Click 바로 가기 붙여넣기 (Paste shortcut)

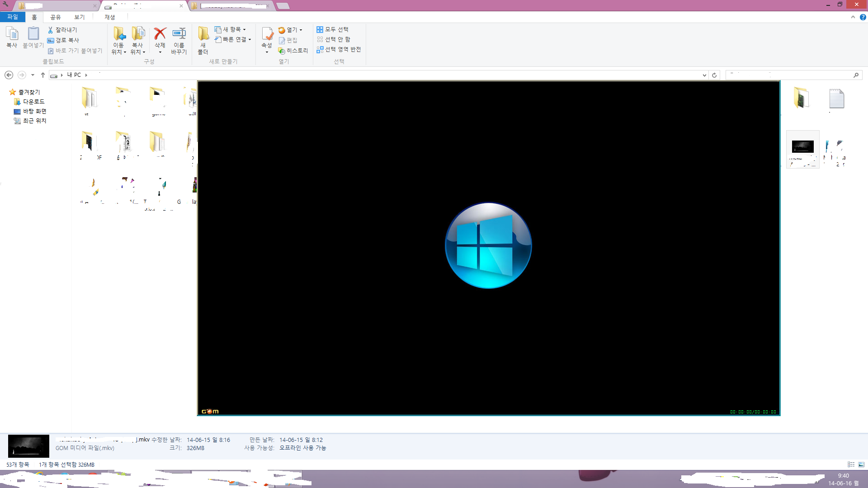click(75, 51)
